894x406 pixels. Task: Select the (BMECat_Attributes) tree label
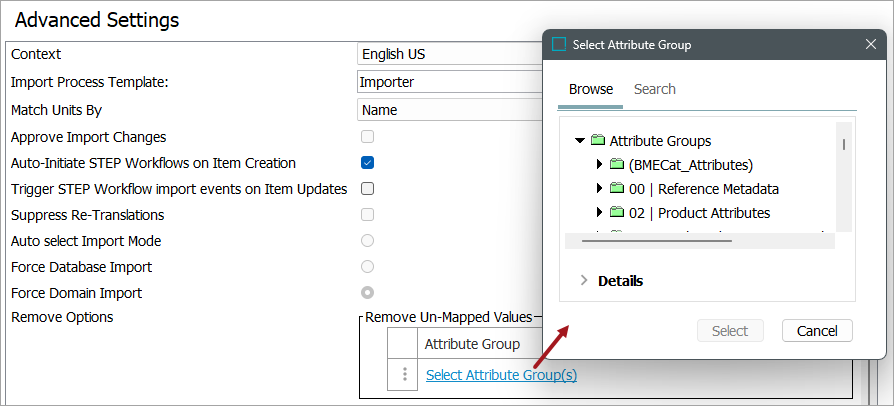point(691,165)
